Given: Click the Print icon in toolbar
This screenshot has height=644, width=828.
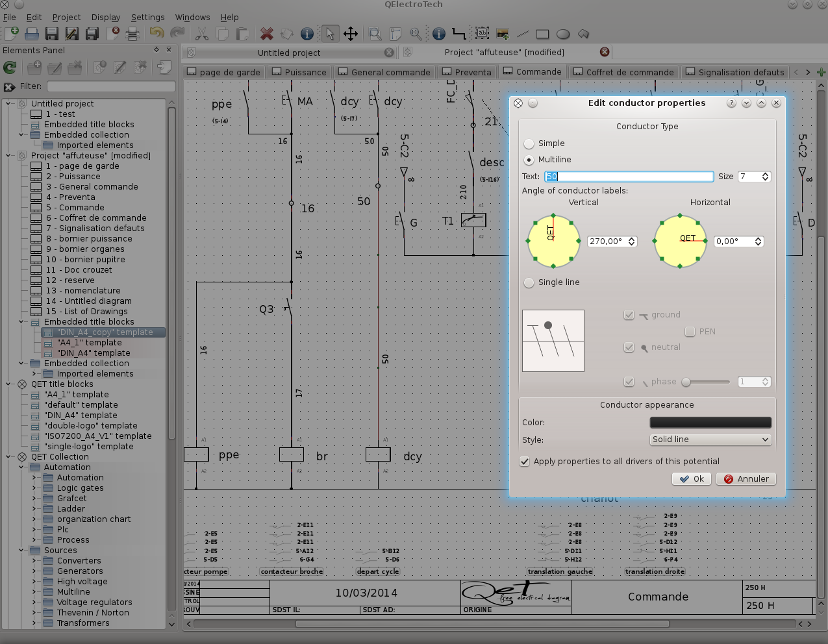Looking at the screenshot, I should point(132,34).
